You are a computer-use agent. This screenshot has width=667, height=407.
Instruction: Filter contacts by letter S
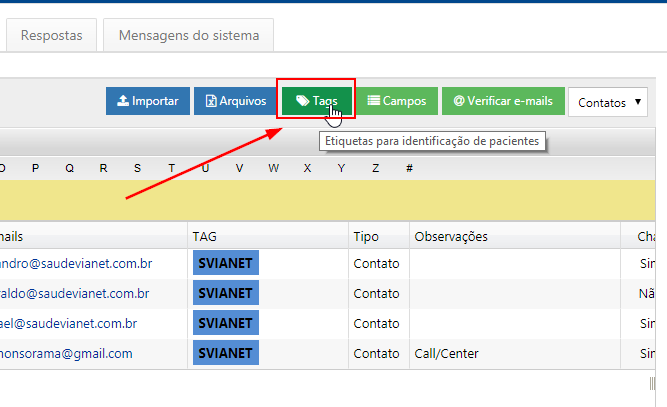[137, 168]
